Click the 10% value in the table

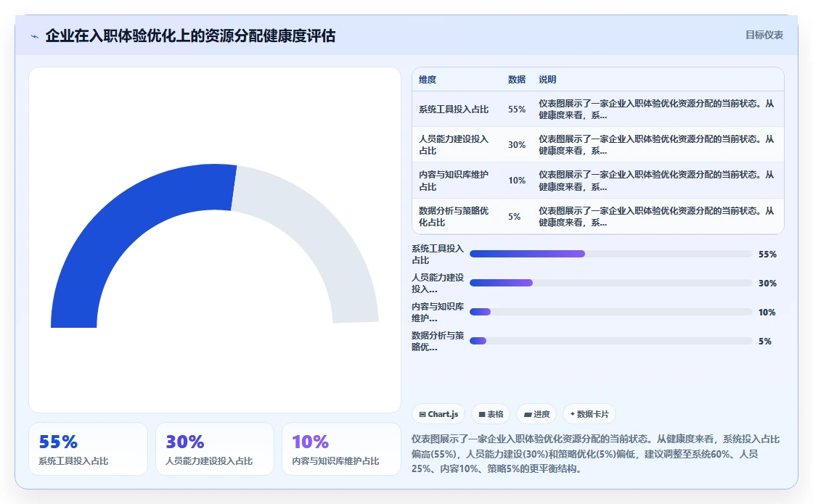(516, 181)
